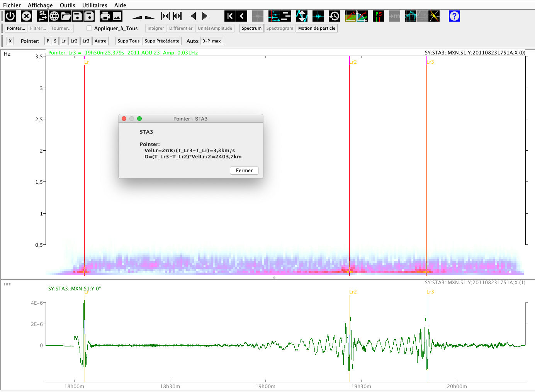Viewport: 535px width, 392px height.
Task: Click the Supp Tous button
Action: point(129,41)
